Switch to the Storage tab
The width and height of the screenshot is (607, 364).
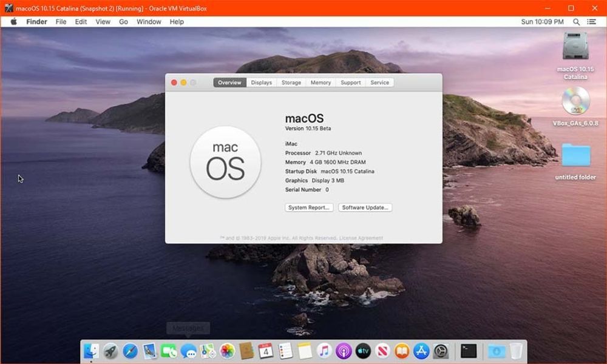coord(291,83)
